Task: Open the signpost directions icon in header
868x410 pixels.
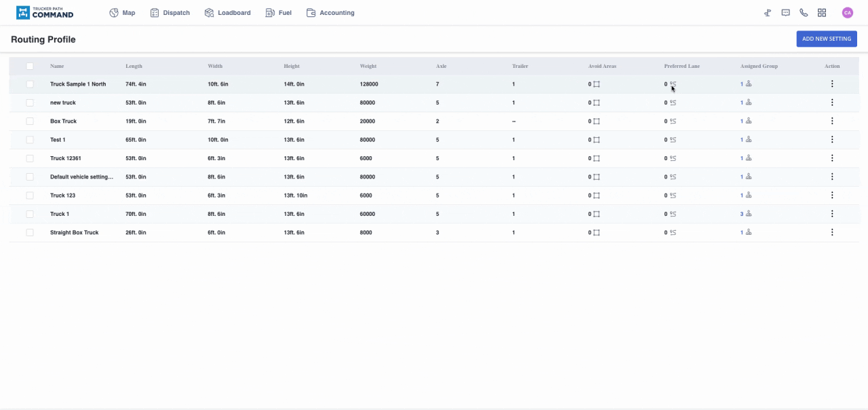Action: [768, 13]
